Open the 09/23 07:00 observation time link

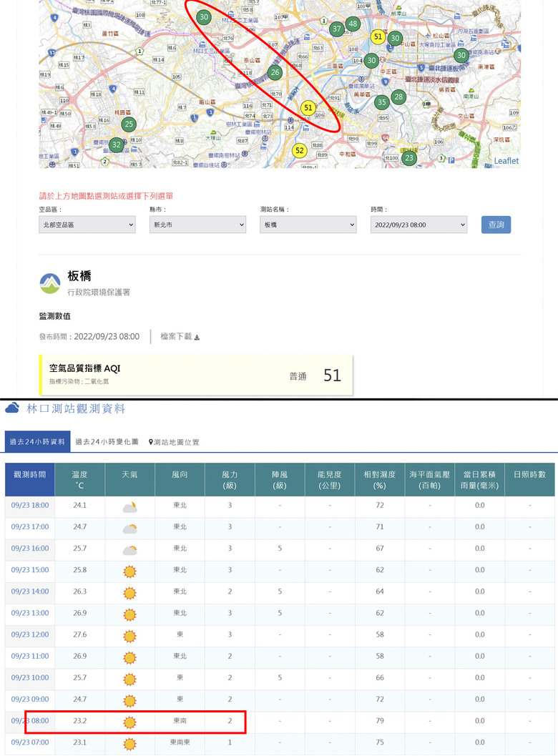pos(30,742)
